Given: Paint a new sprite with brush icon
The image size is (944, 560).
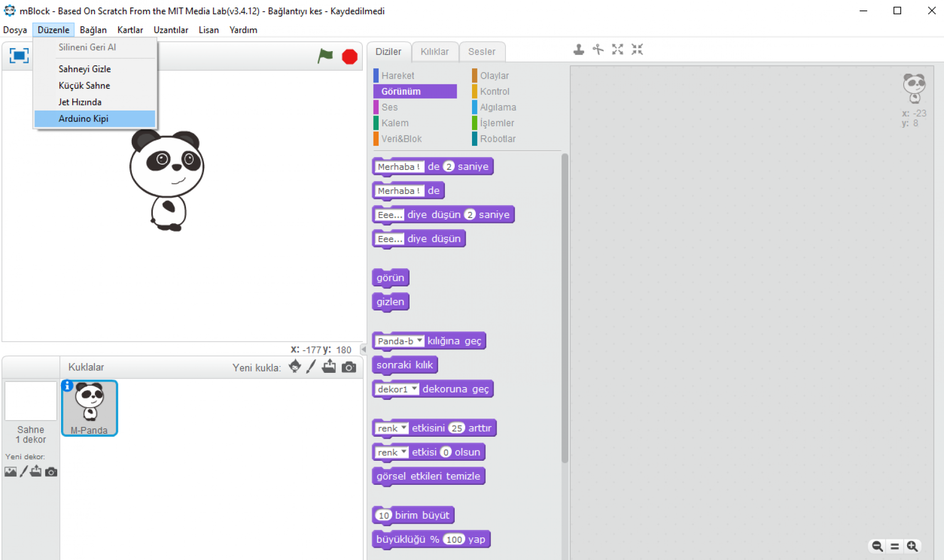Looking at the screenshot, I should tap(311, 366).
